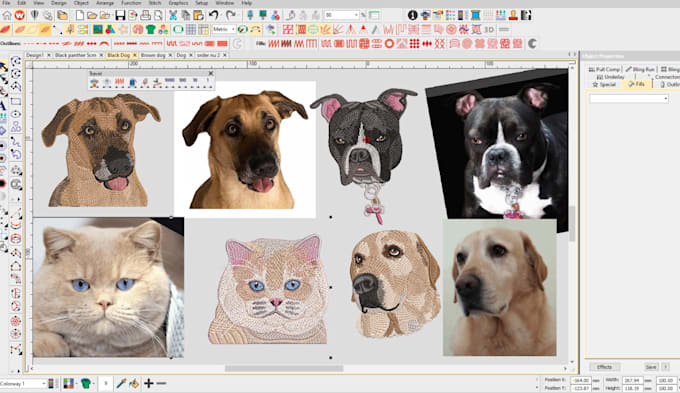Open the Bling Run tab in Object Properties
Screen dimensions: 680x393
[640, 69]
